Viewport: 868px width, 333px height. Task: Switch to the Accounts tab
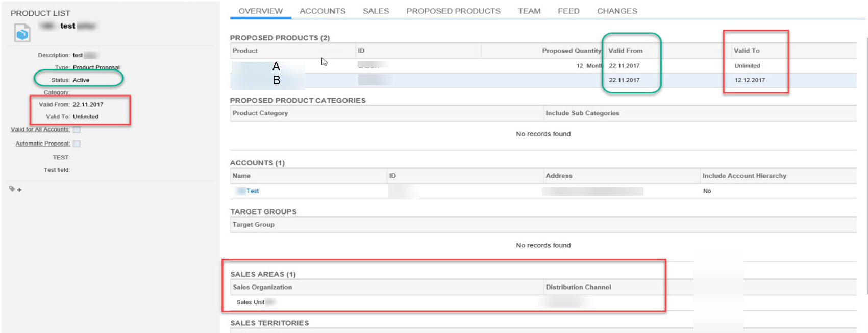pos(323,11)
